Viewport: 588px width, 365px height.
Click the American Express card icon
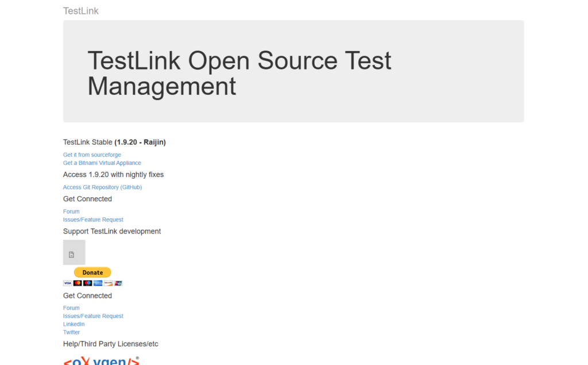98,283
